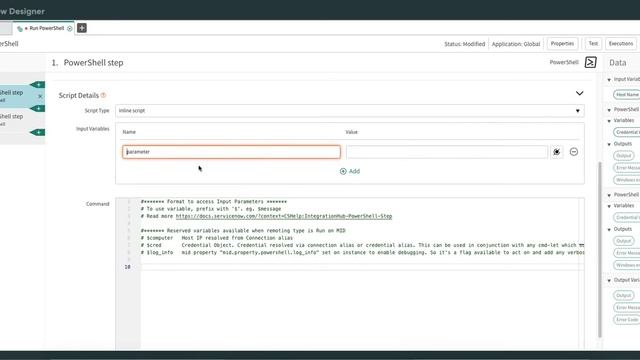
Task: Click the PowerShell step type icon
Action: (591, 62)
